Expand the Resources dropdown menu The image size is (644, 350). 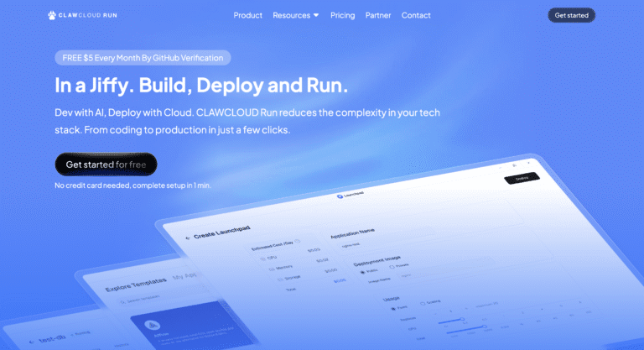pyautogui.click(x=296, y=15)
